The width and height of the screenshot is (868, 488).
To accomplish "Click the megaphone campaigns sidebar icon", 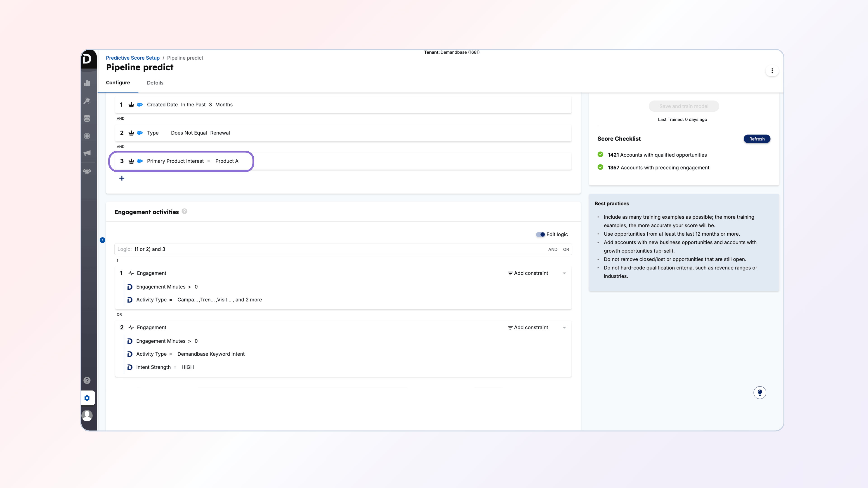I will (x=87, y=153).
